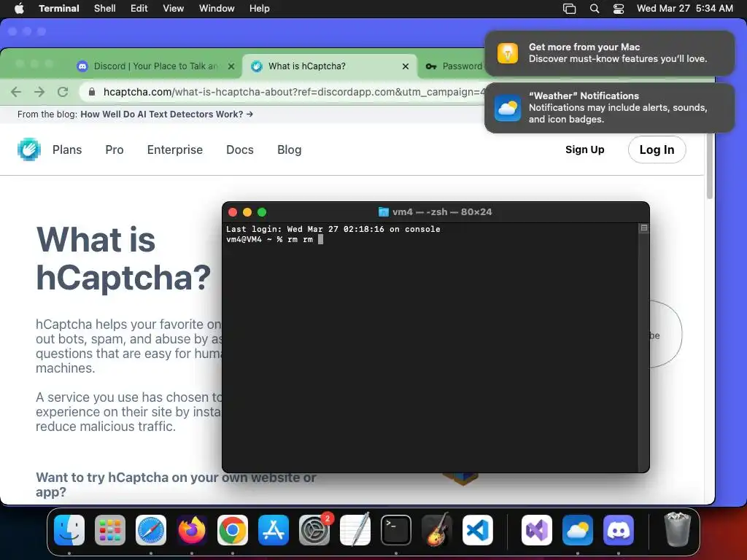Open the Window menu
Screen dimensions: 747x560
(x=217, y=9)
